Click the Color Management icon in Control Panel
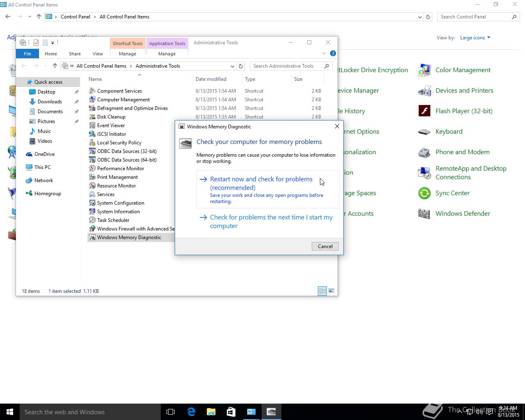 [x=424, y=70]
